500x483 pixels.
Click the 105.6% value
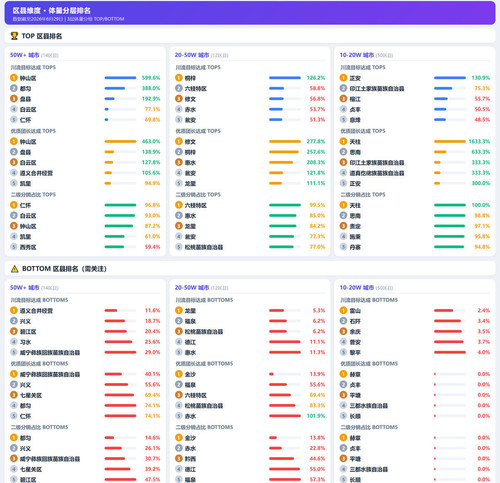coord(151,173)
